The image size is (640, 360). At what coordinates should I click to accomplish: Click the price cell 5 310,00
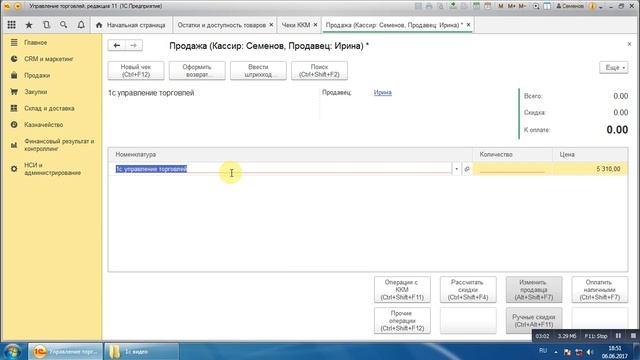point(590,169)
